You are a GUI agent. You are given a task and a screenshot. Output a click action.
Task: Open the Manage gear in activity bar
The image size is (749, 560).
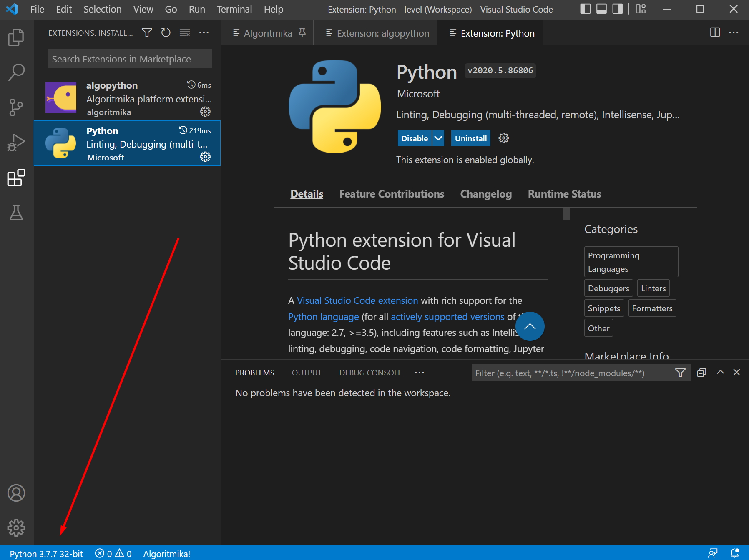16,528
